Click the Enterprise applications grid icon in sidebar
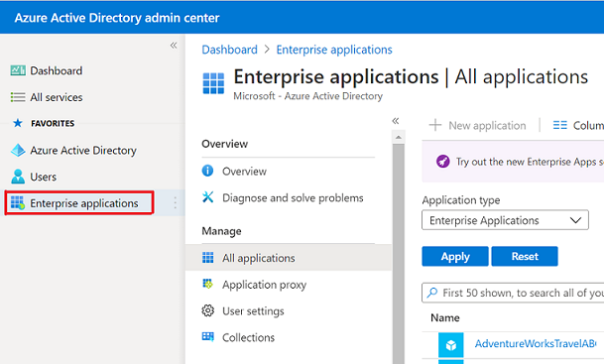Viewport: 604px width, 364px height. pos(18,202)
